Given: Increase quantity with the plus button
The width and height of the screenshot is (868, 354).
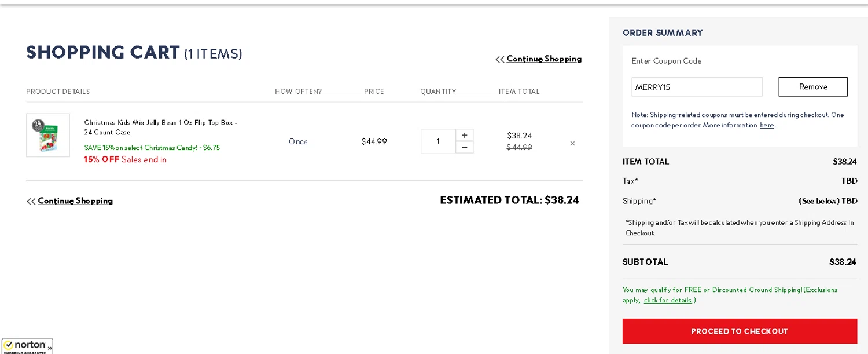Looking at the screenshot, I should click(464, 135).
